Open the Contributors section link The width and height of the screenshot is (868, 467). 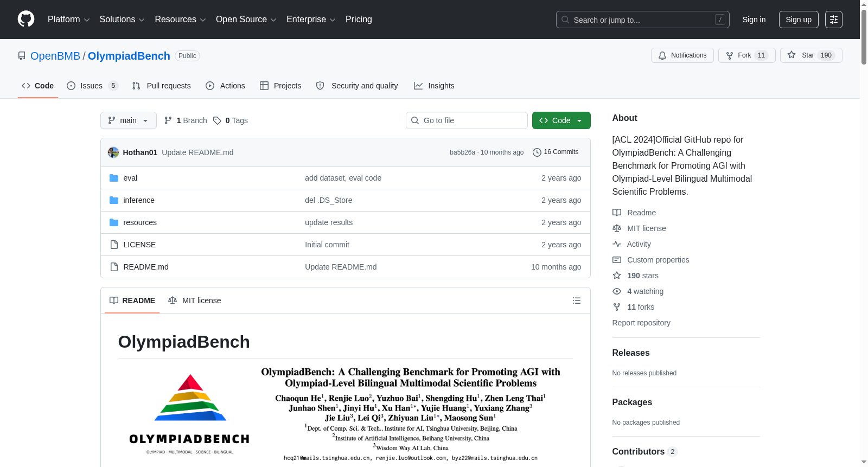[644, 451]
